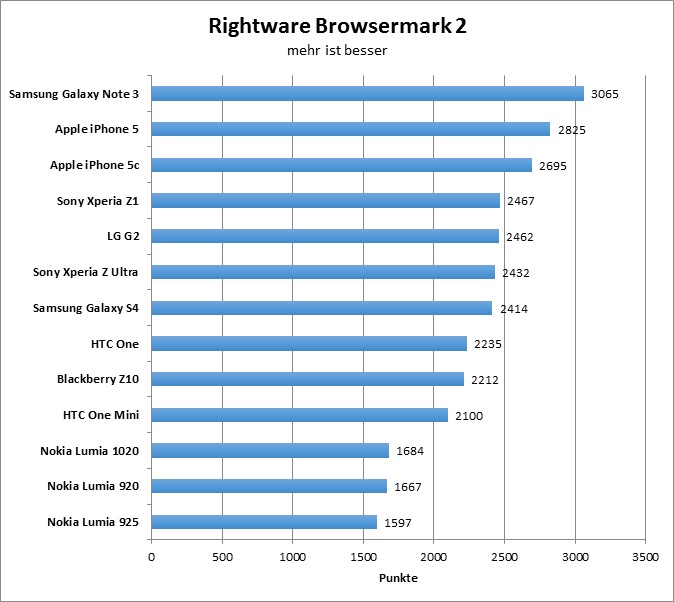Select the Nokia Lumia 925 label
Image resolution: width=674 pixels, height=602 pixels.
pos(93,522)
